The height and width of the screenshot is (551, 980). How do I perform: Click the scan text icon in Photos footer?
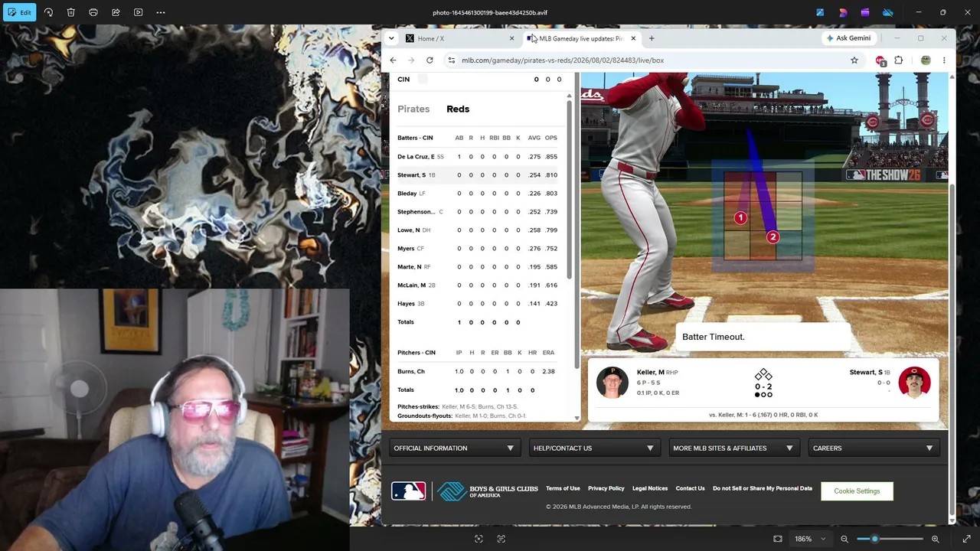pyautogui.click(x=501, y=539)
